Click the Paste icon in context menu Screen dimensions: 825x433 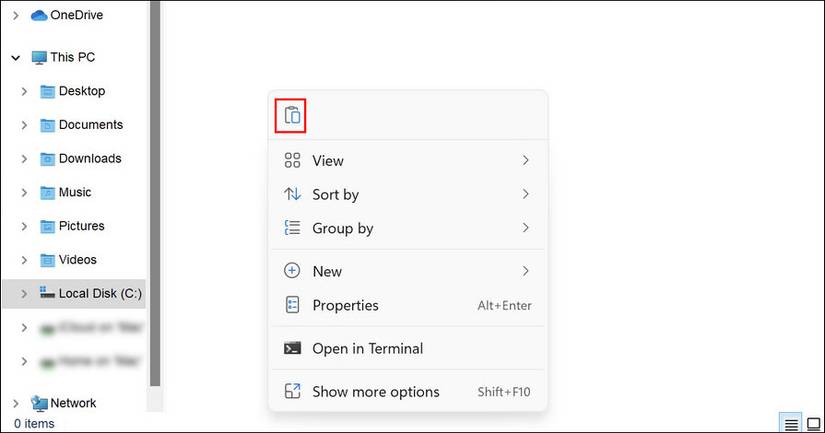pyautogui.click(x=292, y=116)
